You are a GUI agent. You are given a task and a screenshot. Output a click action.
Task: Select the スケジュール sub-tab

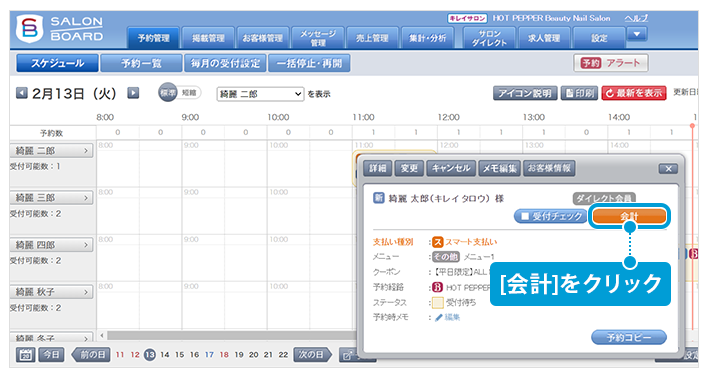coord(58,63)
